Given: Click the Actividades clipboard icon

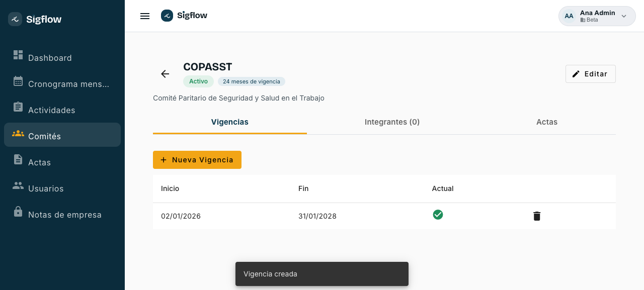Looking at the screenshot, I should pos(18,107).
